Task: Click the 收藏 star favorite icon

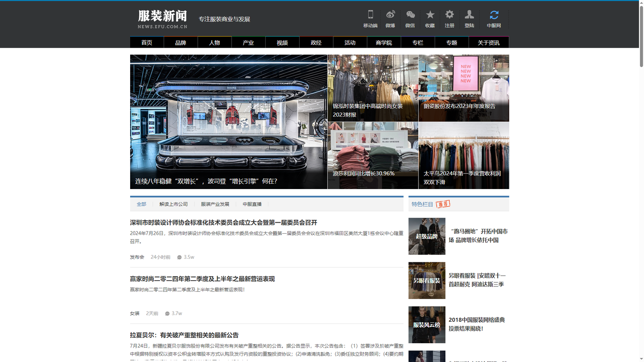Action: 430,15
